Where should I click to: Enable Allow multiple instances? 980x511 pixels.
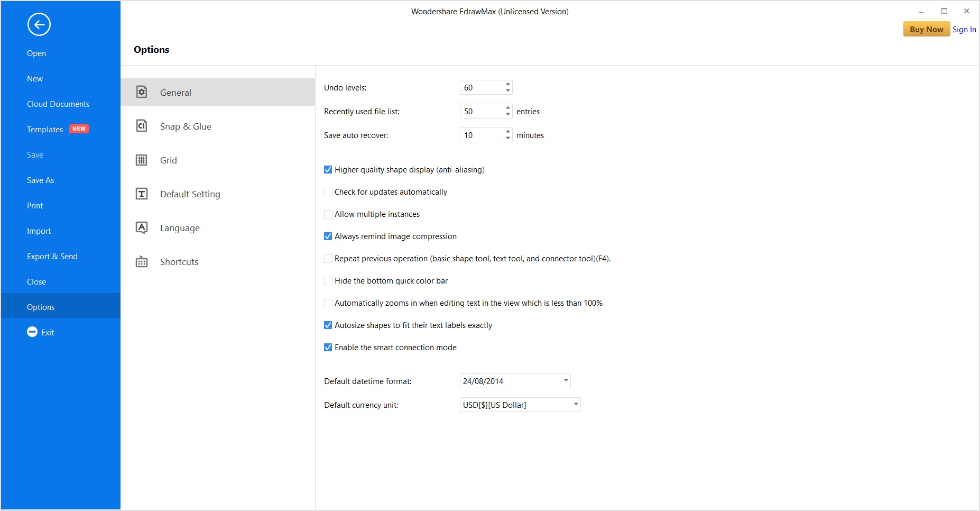coord(328,214)
